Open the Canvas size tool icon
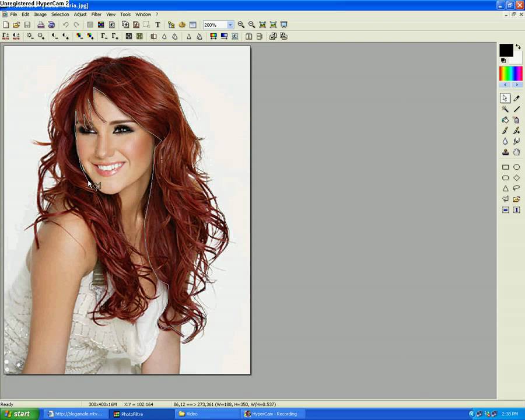The image size is (525, 420). pyautogui.click(x=136, y=24)
